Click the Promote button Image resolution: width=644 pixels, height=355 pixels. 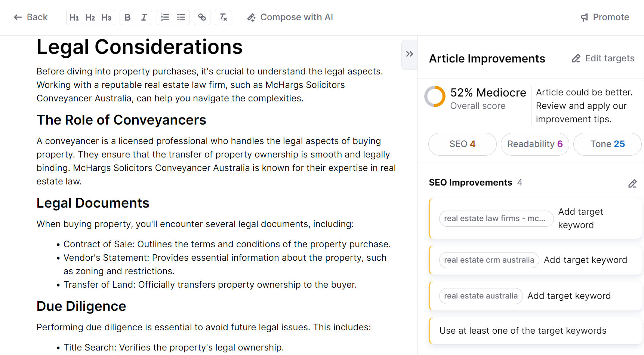pos(605,17)
